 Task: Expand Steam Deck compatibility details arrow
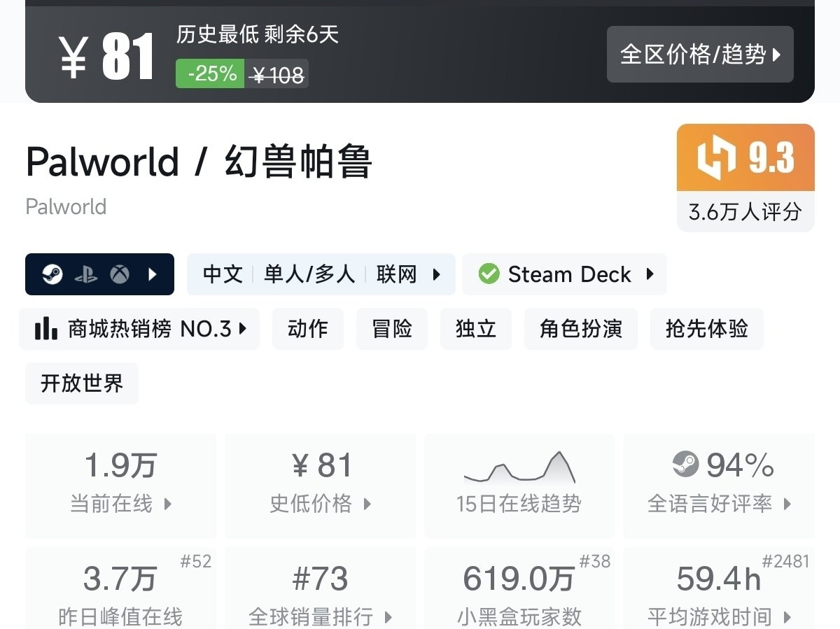650,274
